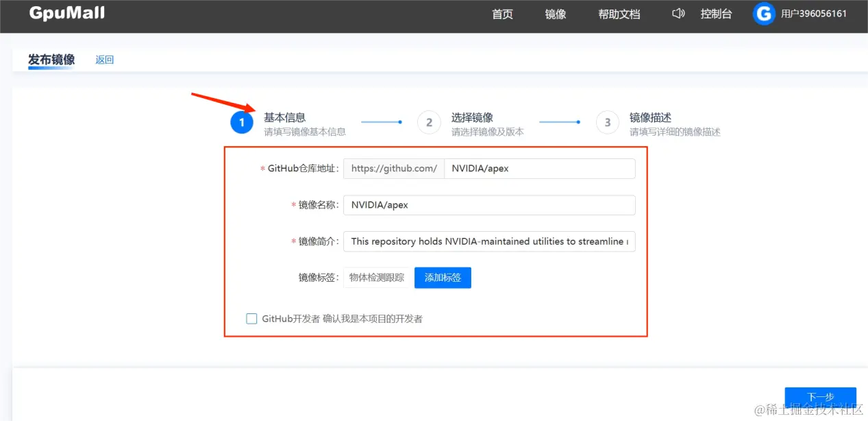
Task: Select step 3 circle 镜像描述
Action: (x=608, y=123)
